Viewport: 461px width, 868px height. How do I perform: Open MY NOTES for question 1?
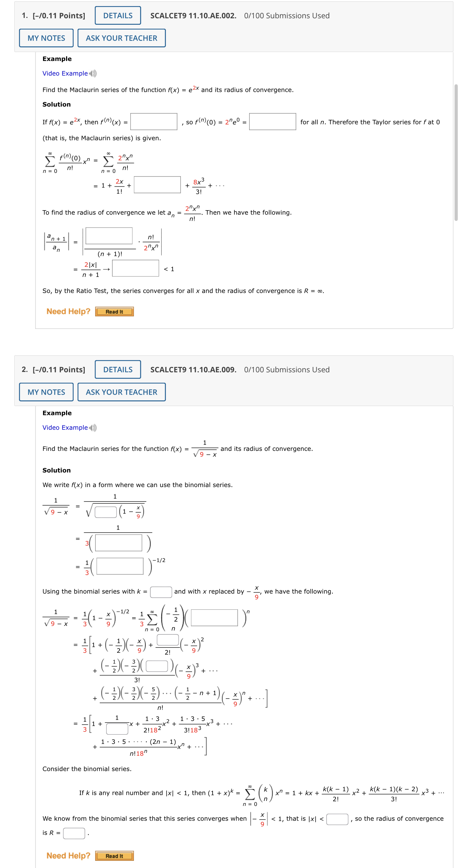[46, 38]
